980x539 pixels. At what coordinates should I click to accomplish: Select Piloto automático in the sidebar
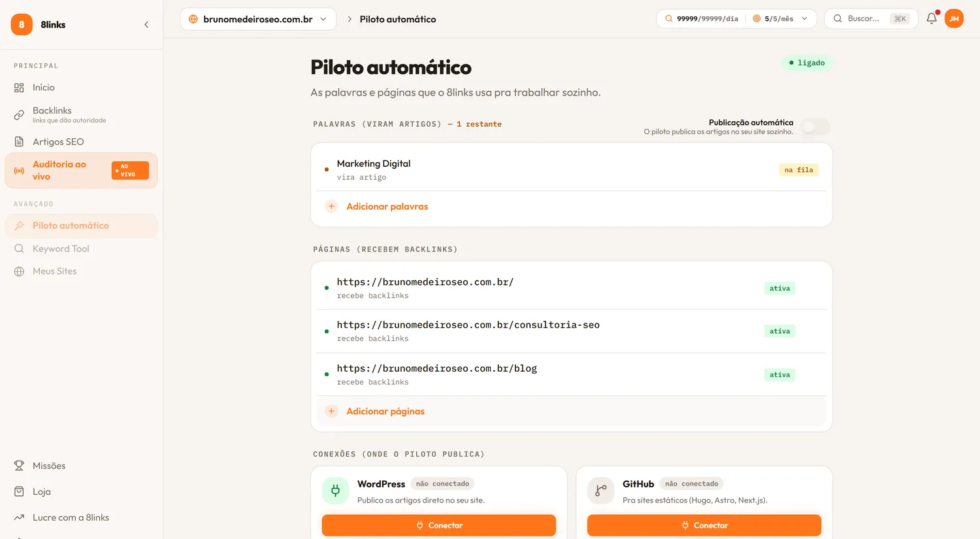point(81,225)
